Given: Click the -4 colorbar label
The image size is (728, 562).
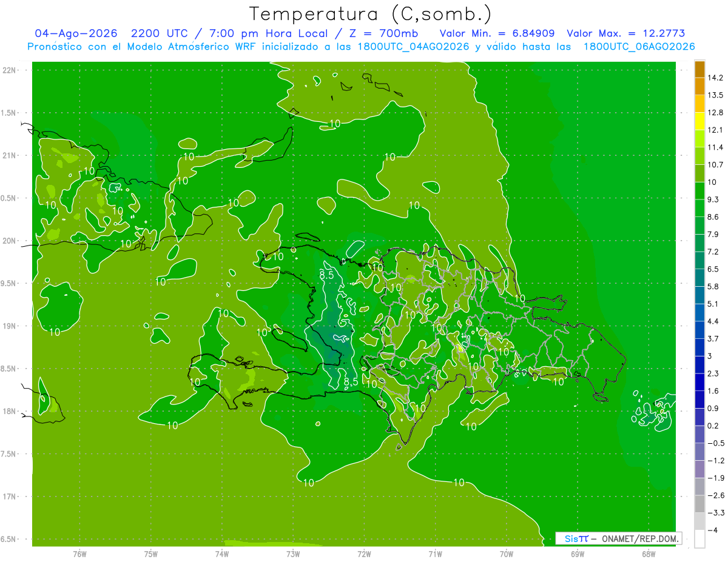Looking at the screenshot, I should 713,530.
